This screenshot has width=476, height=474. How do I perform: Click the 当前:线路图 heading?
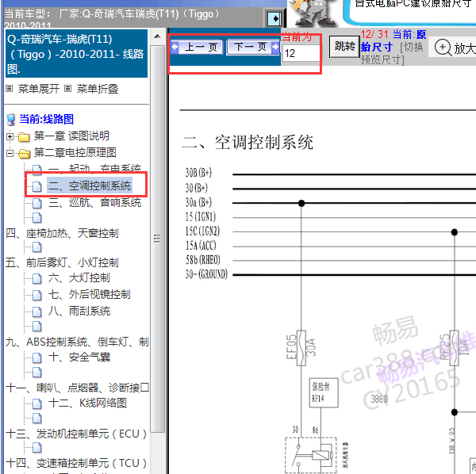46,119
